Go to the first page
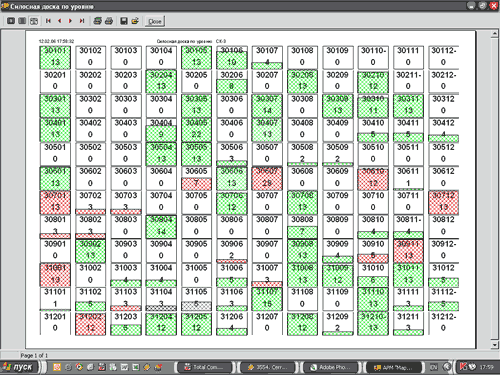 pos(48,21)
